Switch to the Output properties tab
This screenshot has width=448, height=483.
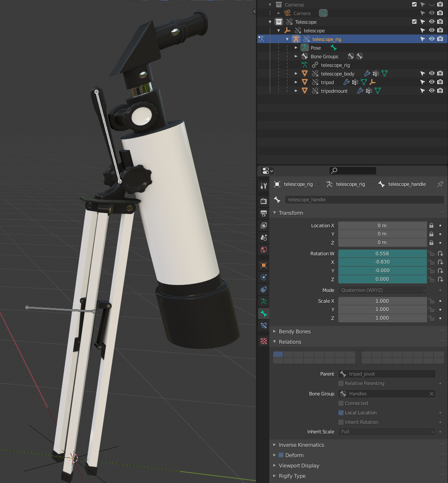pyautogui.click(x=264, y=213)
